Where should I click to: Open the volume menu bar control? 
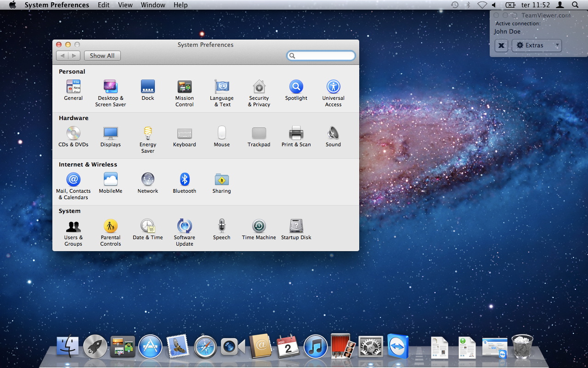494,5
